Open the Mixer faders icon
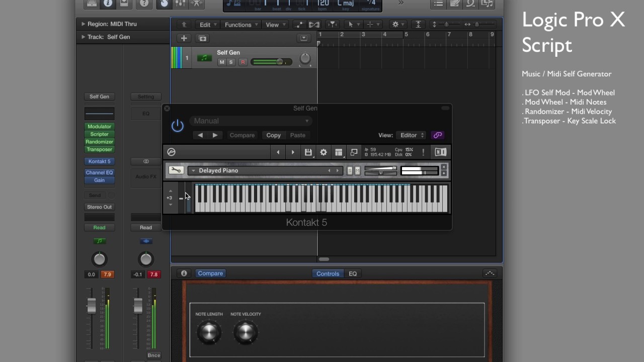 (180, 4)
